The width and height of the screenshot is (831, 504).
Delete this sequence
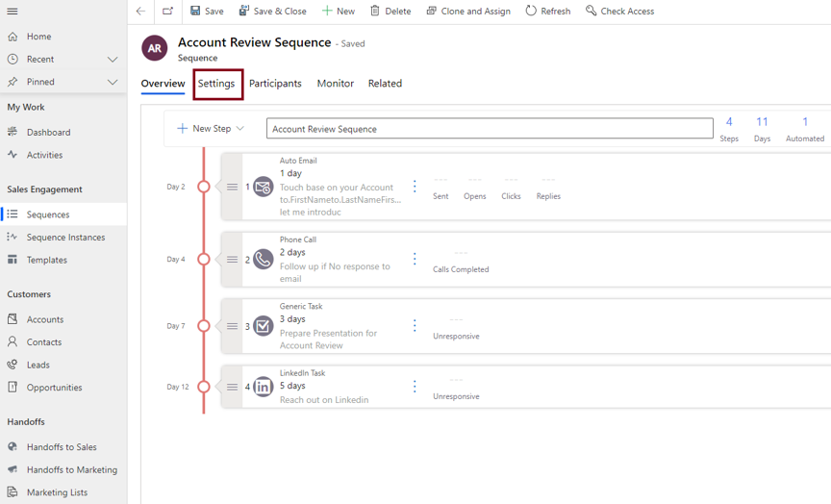[390, 12]
